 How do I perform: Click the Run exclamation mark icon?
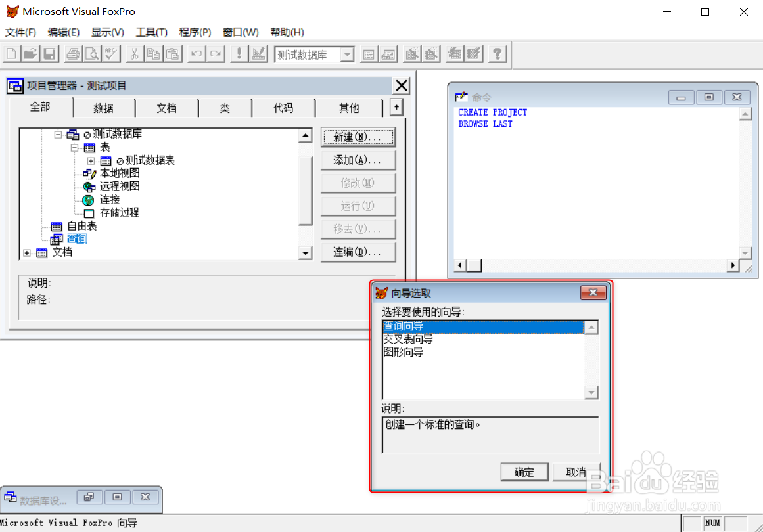tap(239, 54)
